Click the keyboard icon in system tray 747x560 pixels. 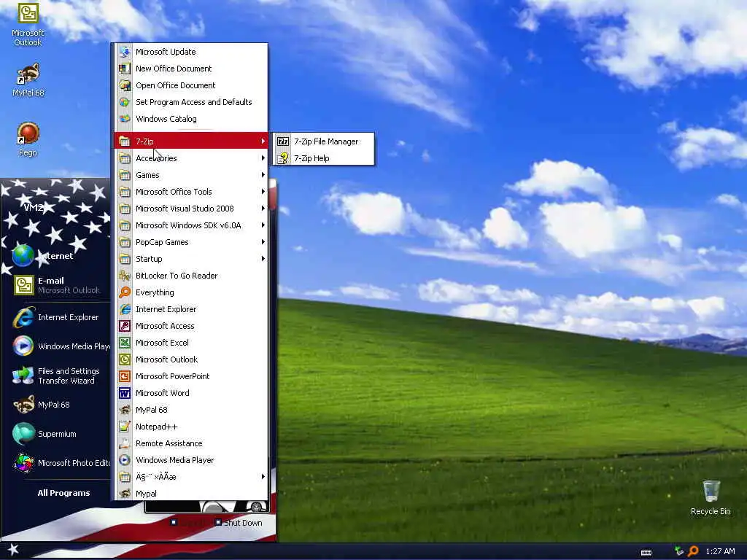tap(646, 553)
